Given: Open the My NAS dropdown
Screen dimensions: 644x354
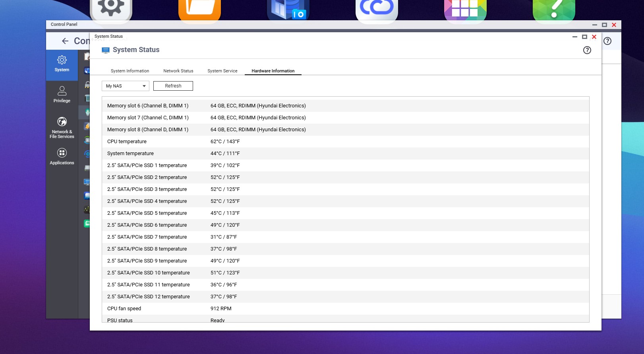Looking at the screenshot, I should tap(126, 86).
